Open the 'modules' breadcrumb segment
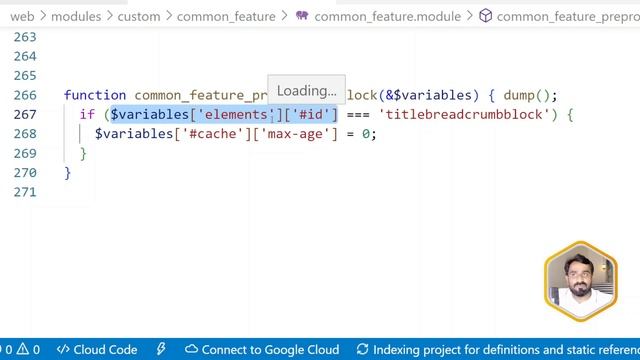This screenshot has width=640, height=360. pyautogui.click(x=76, y=16)
